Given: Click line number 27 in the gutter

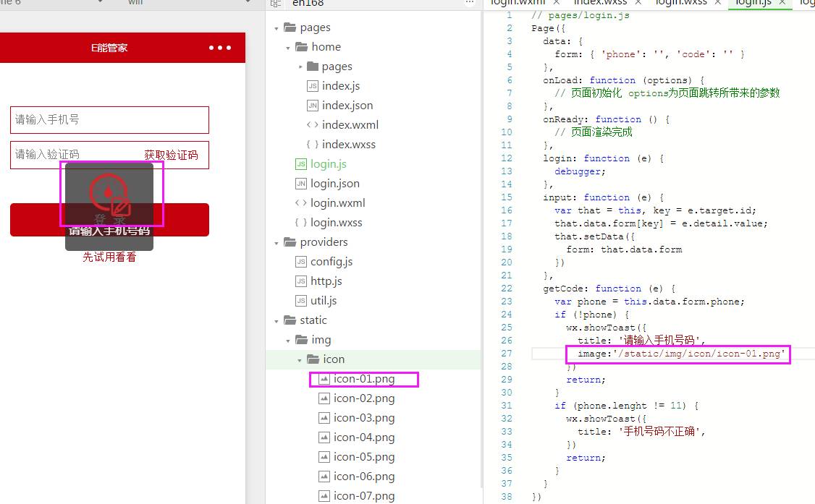Looking at the screenshot, I should point(507,354).
